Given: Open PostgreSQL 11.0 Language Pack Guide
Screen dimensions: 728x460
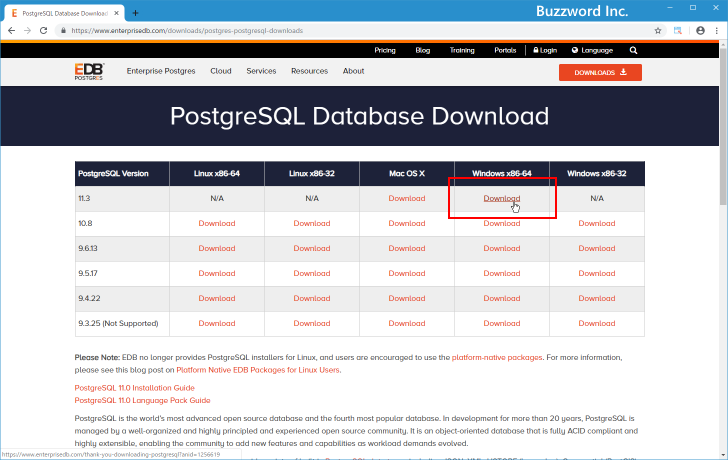Looking at the screenshot, I should [x=143, y=400].
